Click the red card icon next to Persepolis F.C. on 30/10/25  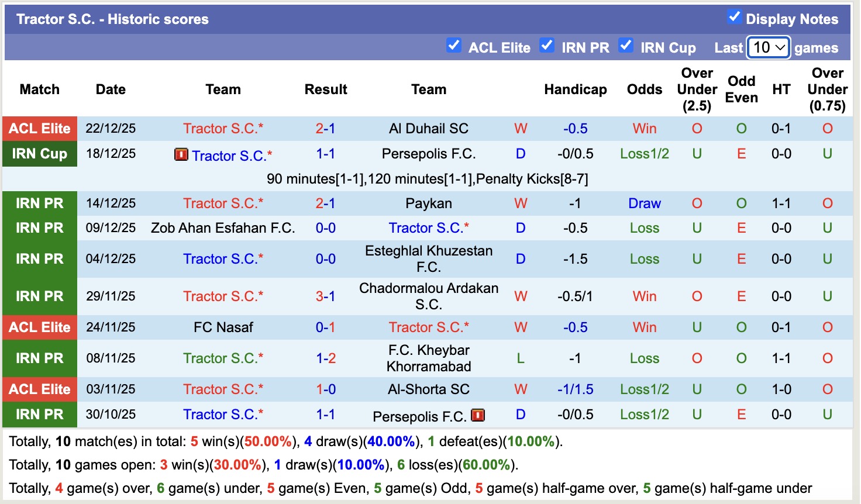coord(478,416)
